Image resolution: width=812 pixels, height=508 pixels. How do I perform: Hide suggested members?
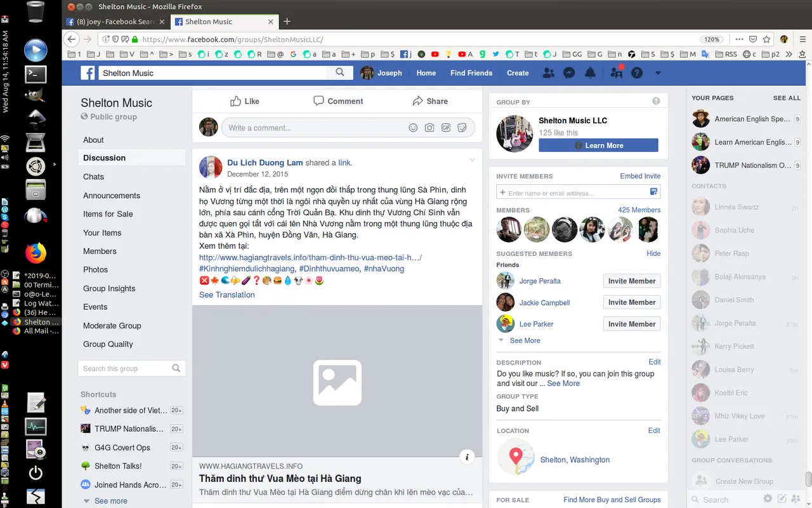tap(653, 253)
